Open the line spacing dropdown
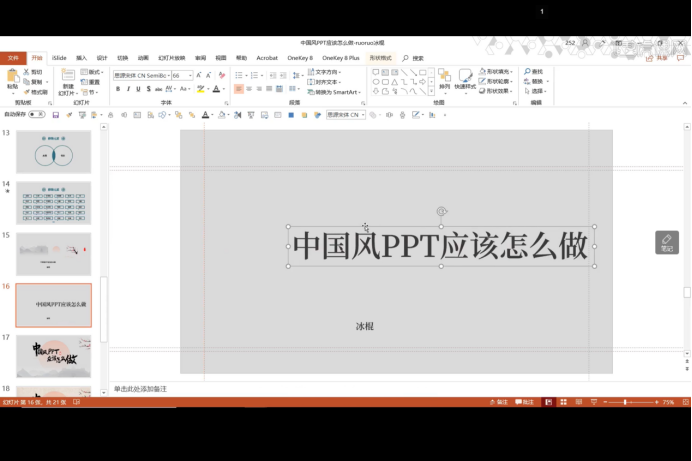 coord(298,75)
